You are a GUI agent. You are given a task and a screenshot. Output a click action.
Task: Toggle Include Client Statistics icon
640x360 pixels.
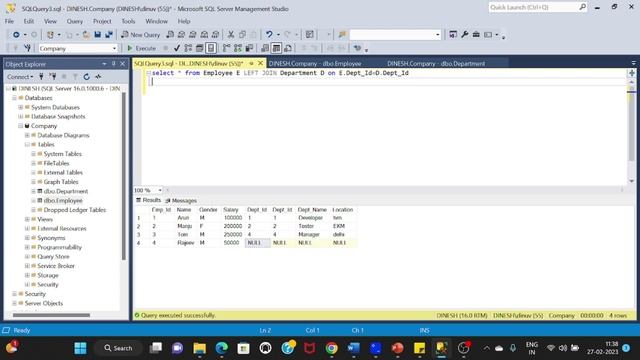pyautogui.click(x=249, y=48)
